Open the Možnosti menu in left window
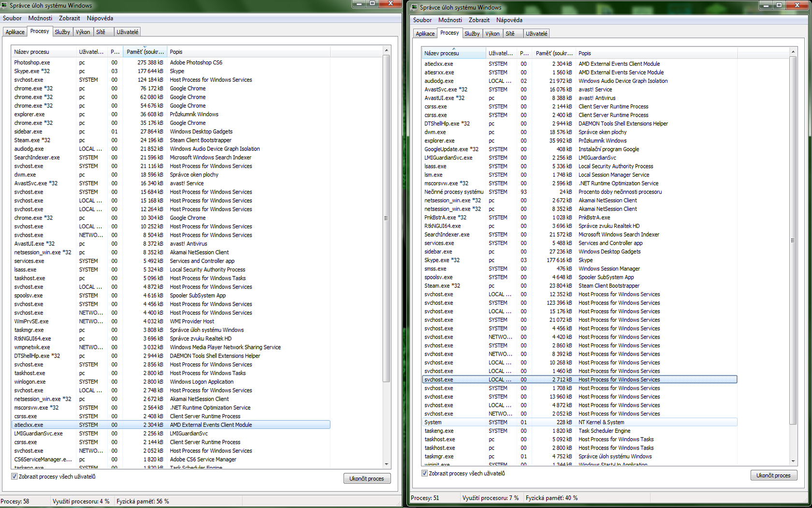 (40, 18)
